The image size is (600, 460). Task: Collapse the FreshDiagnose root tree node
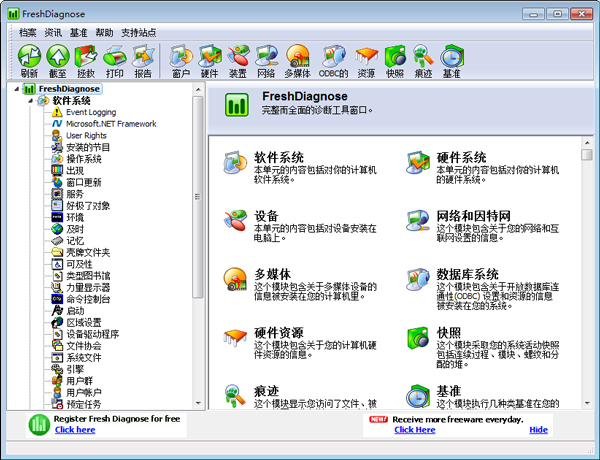[x=16, y=89]
